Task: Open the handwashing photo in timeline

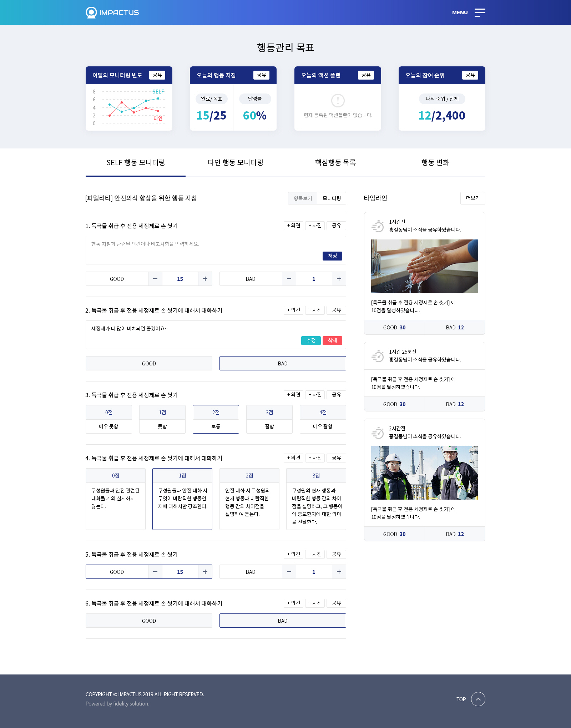Action: (x=424, y=266)
